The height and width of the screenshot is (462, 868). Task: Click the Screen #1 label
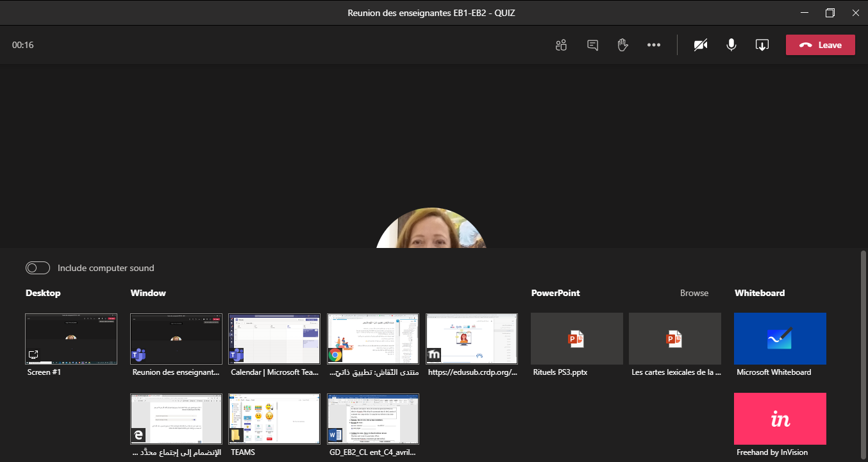(45, 372)
